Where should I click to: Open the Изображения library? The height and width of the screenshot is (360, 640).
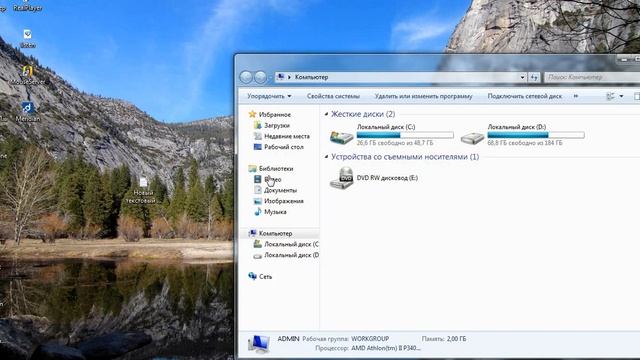point(279,201)
